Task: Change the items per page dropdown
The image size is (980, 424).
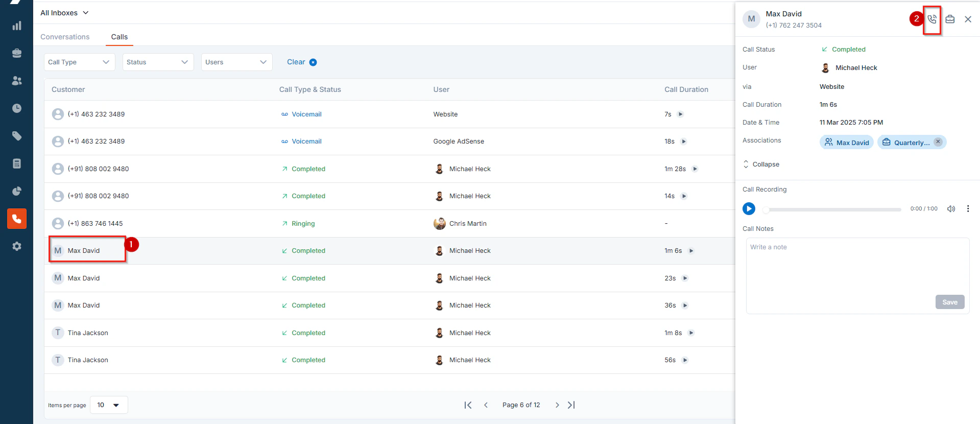Action: tap(109, 405)
